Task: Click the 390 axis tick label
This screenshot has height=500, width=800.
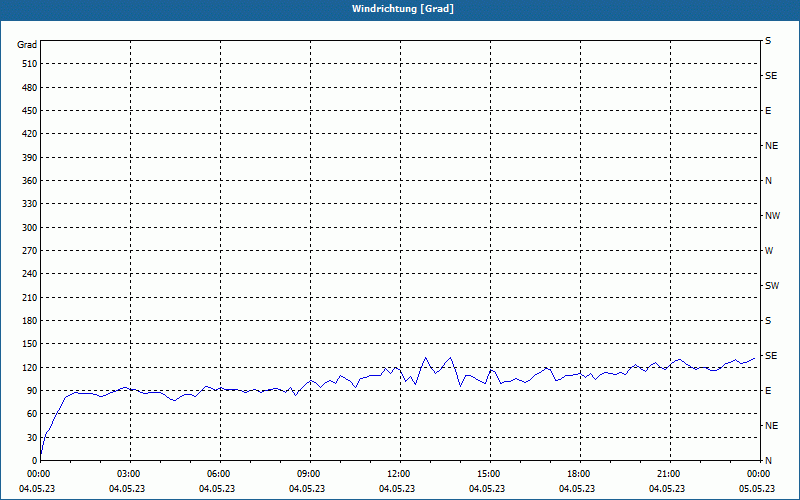Action: (x=30, y=158)
